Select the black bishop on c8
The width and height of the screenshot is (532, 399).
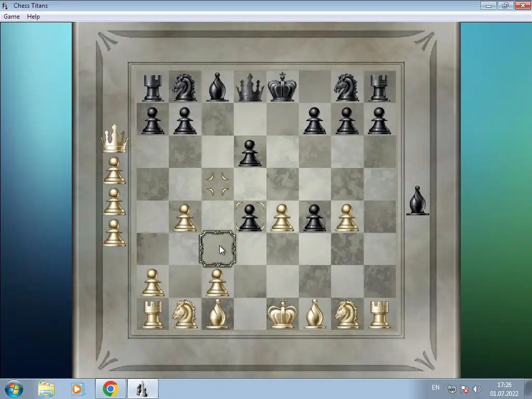(217, 87)
